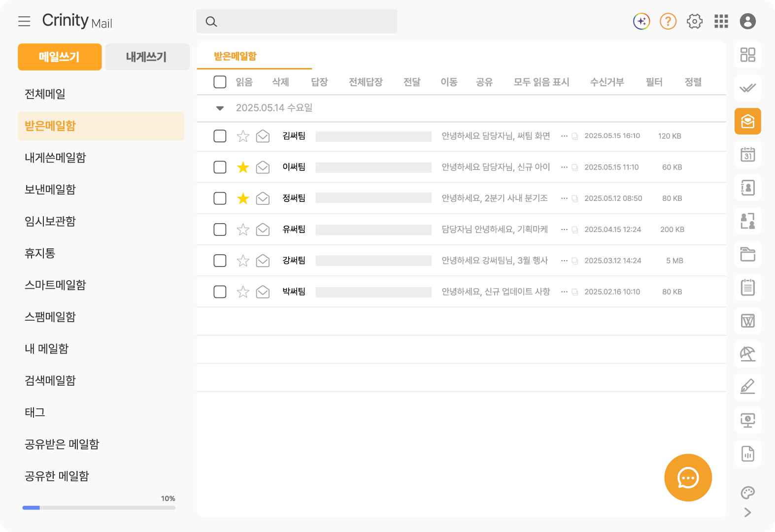
Task: Open the orange chat bubble button
Action: click(x=688, y=478)
